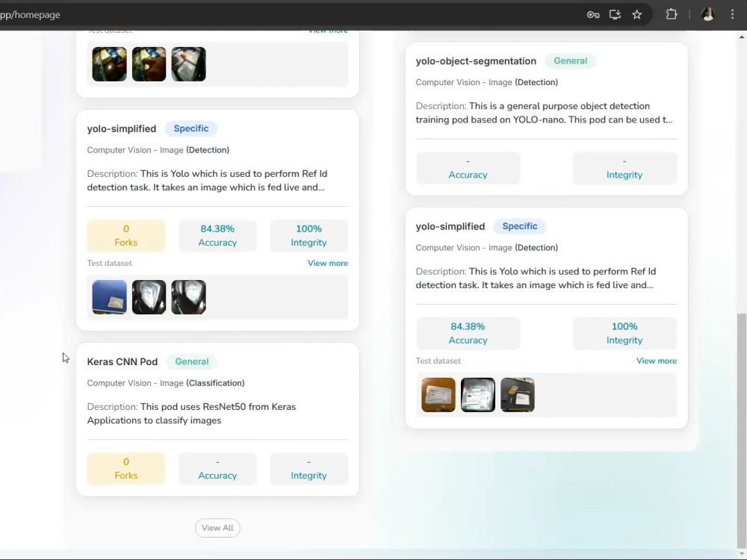Bookmark this page with the star icon
The image size is (747, 560).
[637, 15]
